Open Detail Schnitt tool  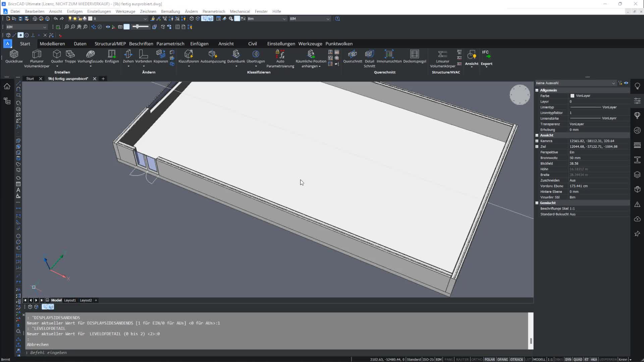(x=369, y=59)
